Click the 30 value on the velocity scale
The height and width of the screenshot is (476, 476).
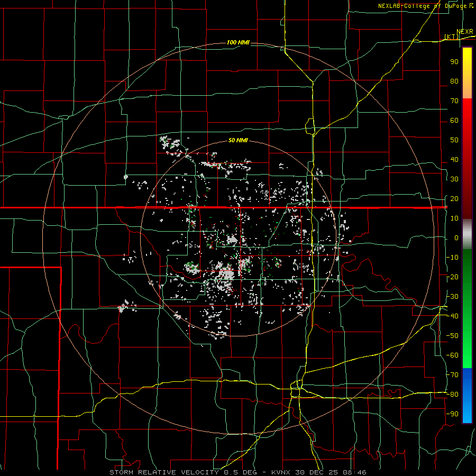click(454, 179)
